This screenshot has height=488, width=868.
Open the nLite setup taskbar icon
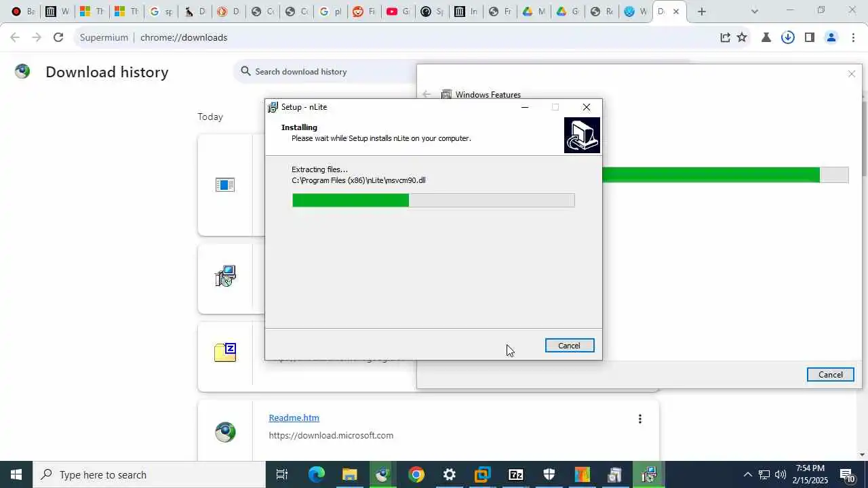pyautogui.click(x=649, y=474)
